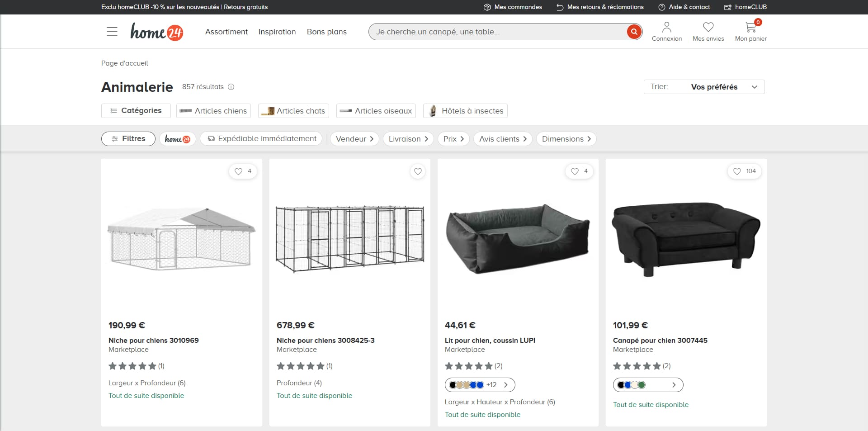Click the red search magnifier icon

pos(634,32)
